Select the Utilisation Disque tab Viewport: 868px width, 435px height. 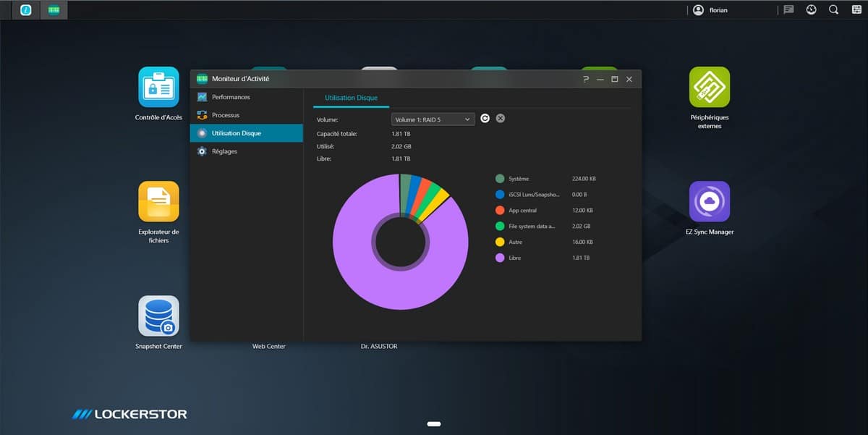coord(351,98)
